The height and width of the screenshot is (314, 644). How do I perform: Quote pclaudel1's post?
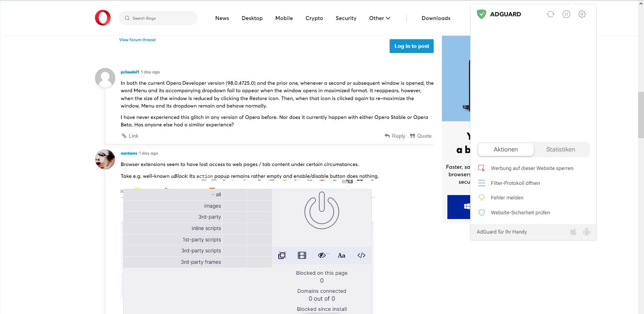click(x=421, y=136)
